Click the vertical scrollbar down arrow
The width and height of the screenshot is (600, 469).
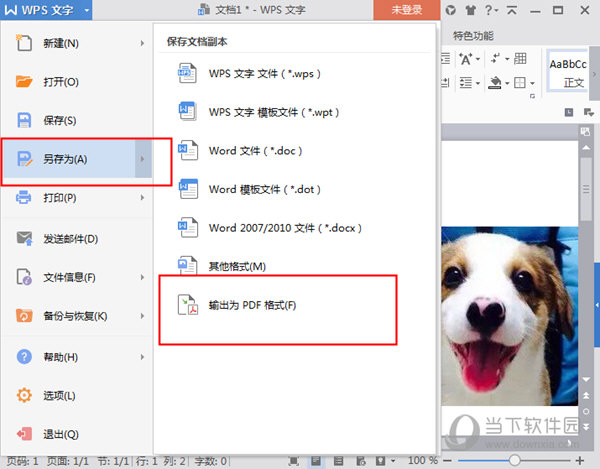pos(586,379)
